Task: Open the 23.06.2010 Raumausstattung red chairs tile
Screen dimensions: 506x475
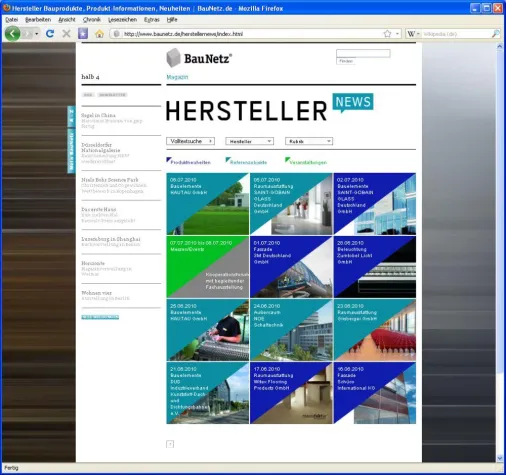Action: [x=375, y=330]
